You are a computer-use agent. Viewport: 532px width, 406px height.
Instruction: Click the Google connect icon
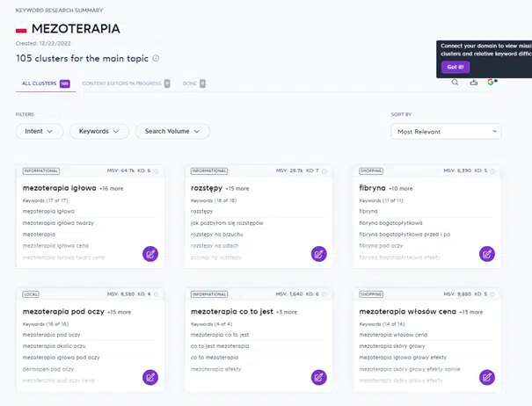tap(492, 83)
